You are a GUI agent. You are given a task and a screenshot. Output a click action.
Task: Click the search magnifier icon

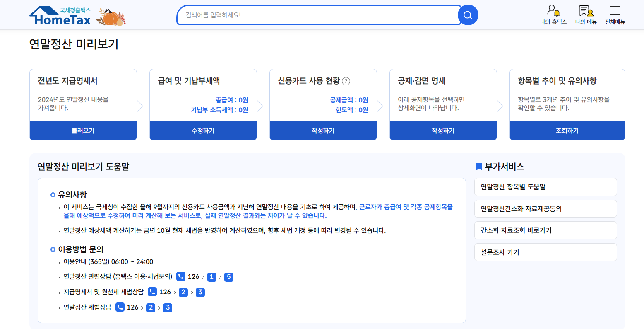468,15
